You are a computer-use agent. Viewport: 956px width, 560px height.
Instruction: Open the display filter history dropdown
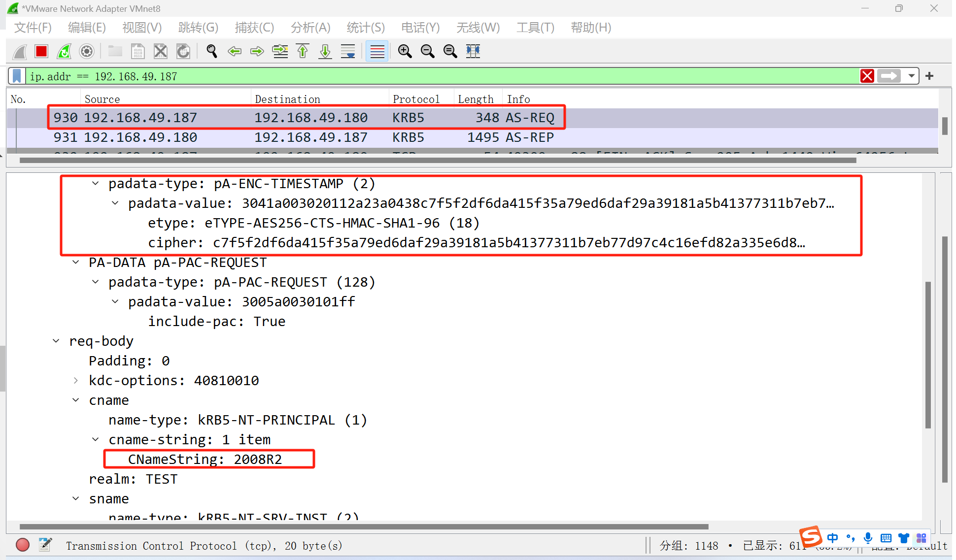(912, 76)
